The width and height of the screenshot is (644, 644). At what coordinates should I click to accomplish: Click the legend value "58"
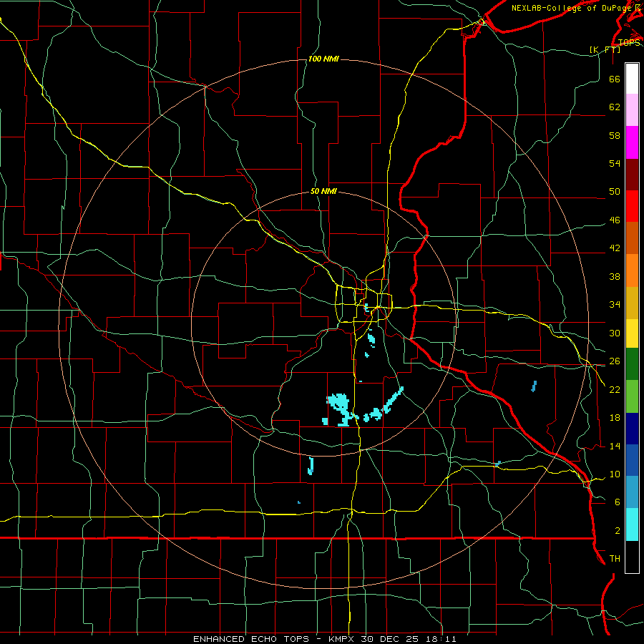point(615,135)
